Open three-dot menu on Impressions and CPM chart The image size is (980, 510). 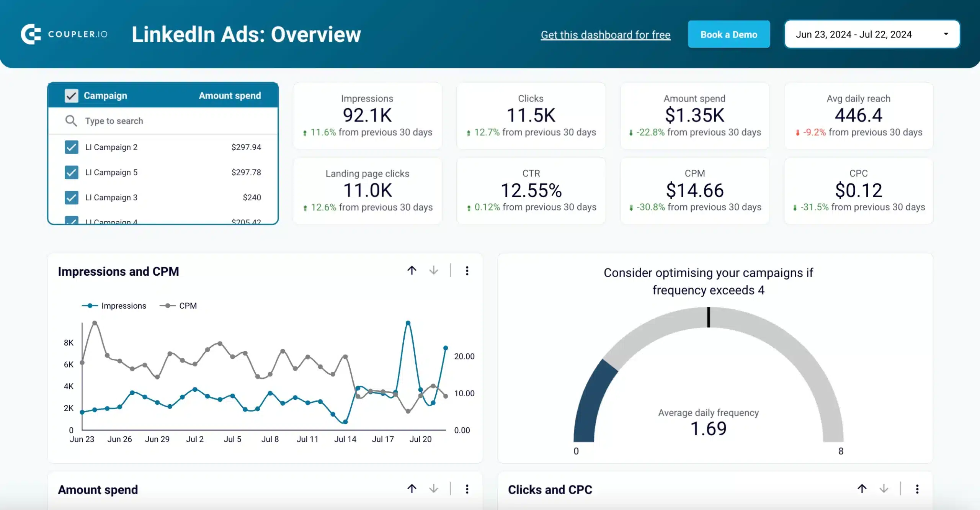(x=467, y=271)
